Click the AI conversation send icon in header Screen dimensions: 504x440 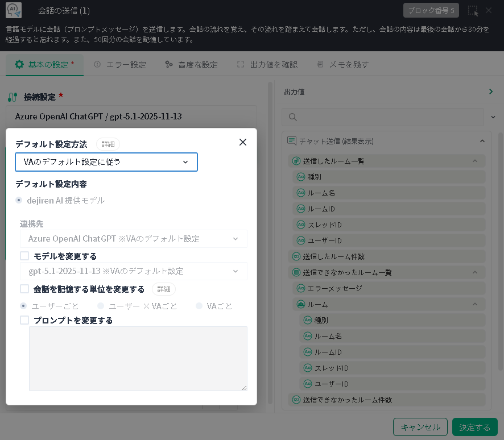click(x=14, y=10)
